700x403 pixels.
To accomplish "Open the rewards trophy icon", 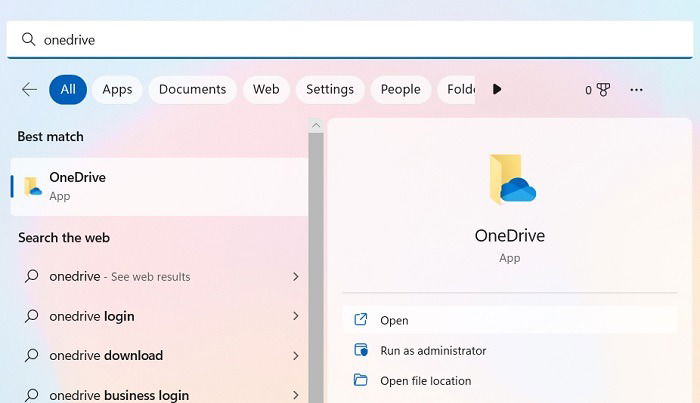I will [x=603, y=90].
